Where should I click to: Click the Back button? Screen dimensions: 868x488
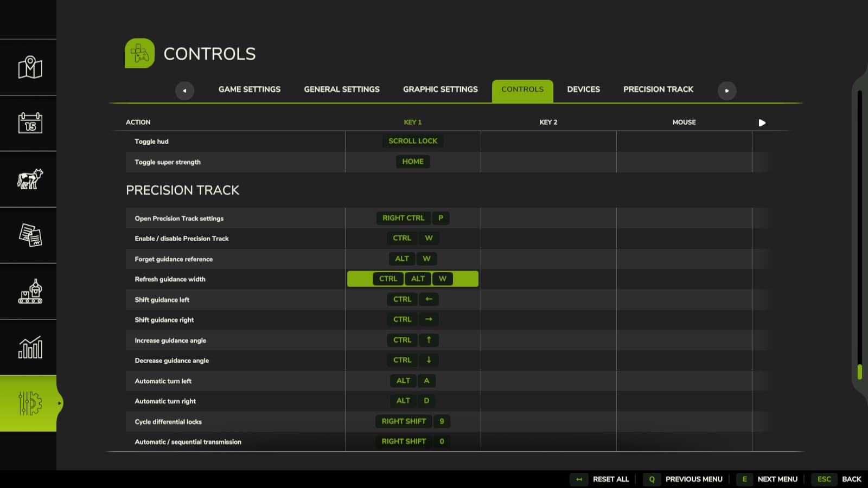tap(836, 479)
